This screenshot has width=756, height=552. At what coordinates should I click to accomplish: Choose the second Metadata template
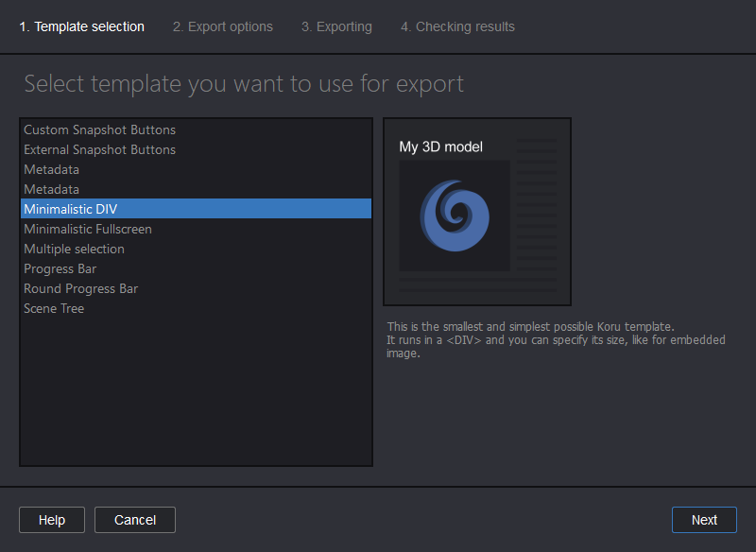(x=51, y=189)
